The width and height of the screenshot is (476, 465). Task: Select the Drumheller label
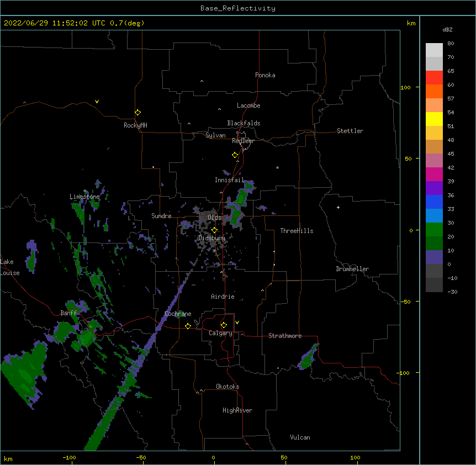pos(352,269)
